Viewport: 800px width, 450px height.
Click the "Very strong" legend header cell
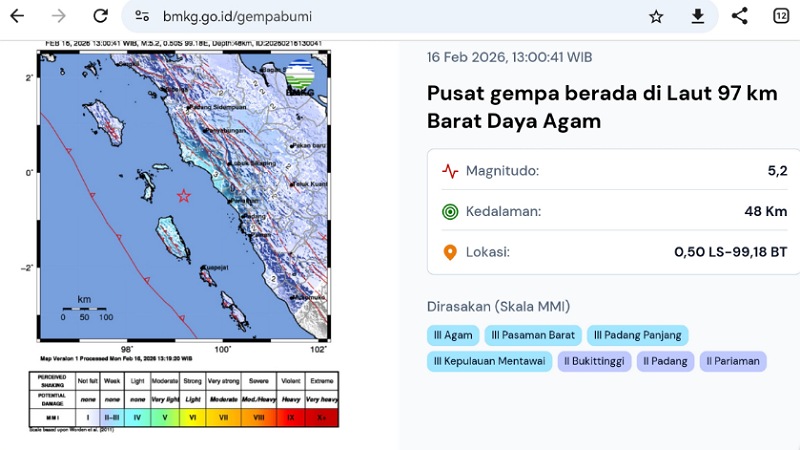click(223, 381)
